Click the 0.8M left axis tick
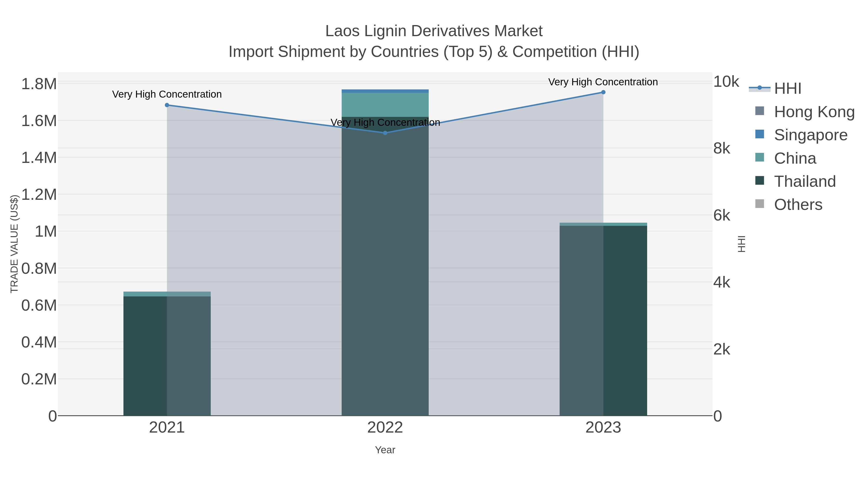 click(x=39, y=268)
